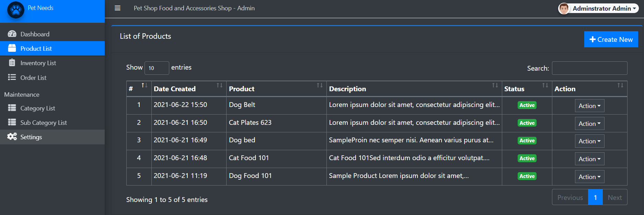This screenshot has width=644, height=215.
Task: Select the Inventory List clipboard icon
Action: point(12,63)
